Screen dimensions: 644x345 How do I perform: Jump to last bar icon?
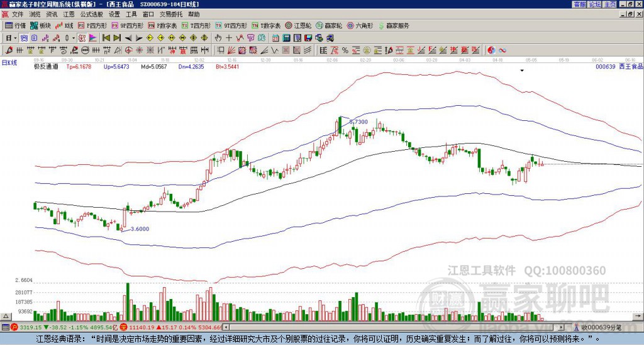pyautogui.click(x=117, y=38)
